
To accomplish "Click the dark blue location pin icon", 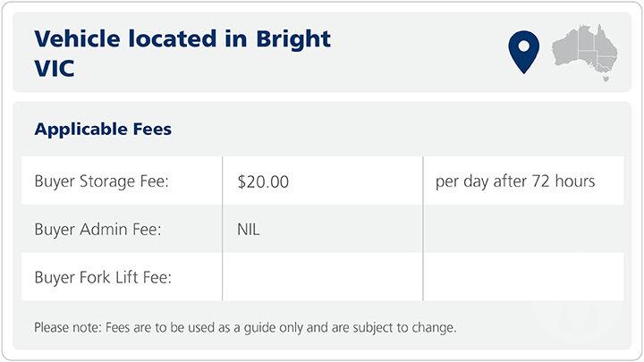I will (x=523, y=51).
